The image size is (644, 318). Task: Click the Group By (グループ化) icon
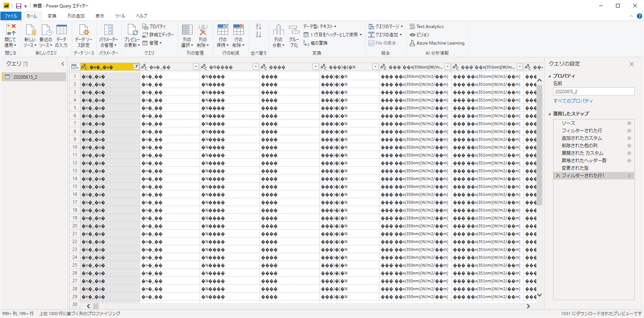click(x=294, y=31)
